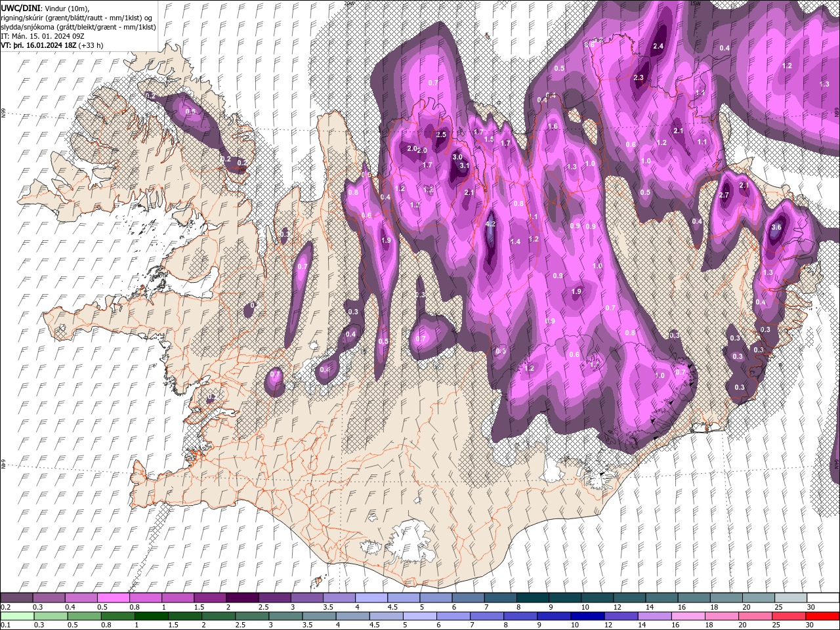Pick the medium green rain swatch labeled 0.5
This screenshot has width=840, height=630.
tap(84, 616)
